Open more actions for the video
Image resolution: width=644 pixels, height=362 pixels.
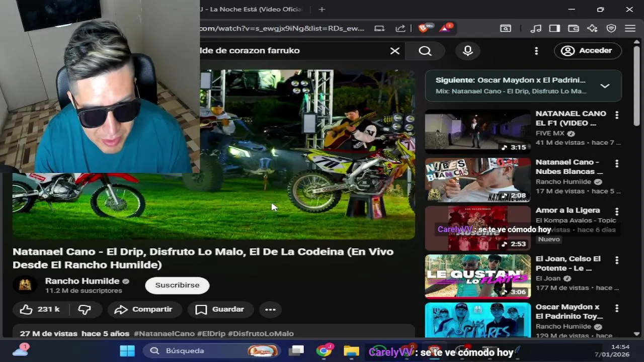click(270, 309)
